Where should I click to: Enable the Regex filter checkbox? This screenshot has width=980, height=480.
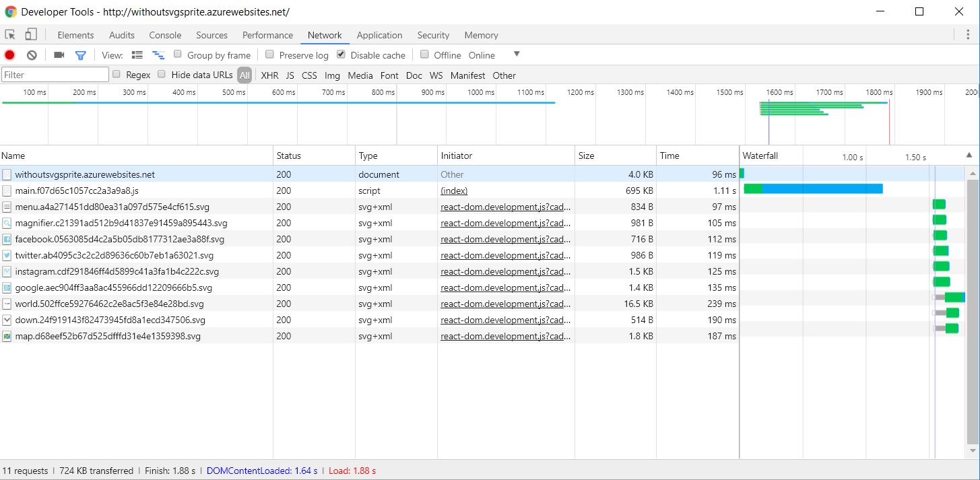tap(117, 75)
